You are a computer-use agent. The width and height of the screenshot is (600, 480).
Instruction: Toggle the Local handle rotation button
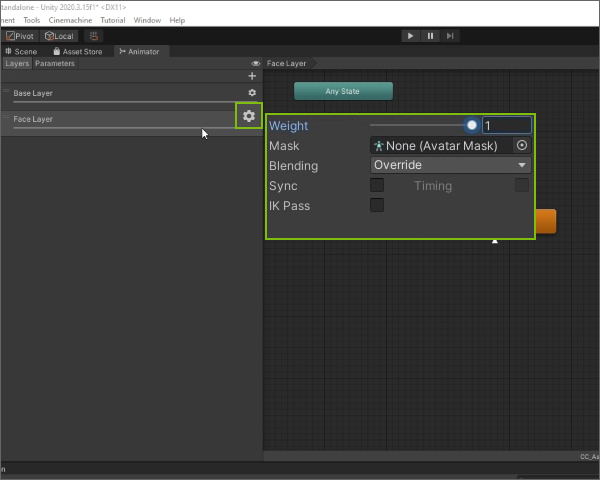click(58, 36)
